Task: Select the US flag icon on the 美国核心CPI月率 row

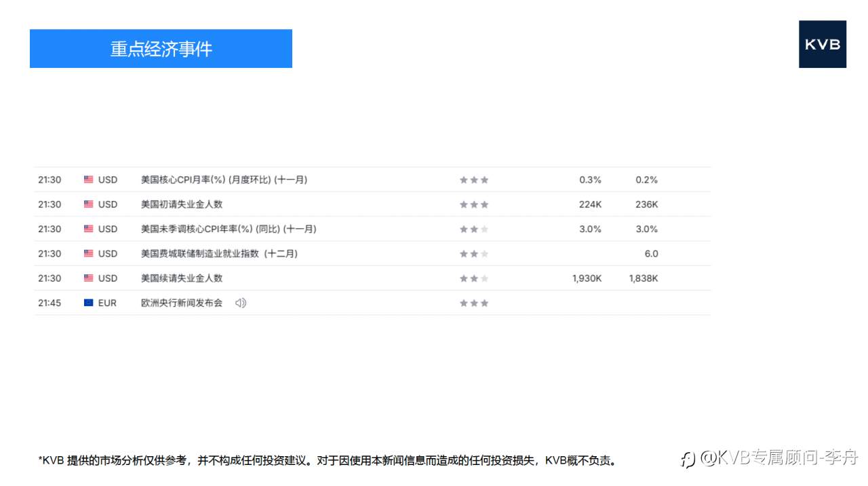Action: pyautogui.click(x=88, y=179)
